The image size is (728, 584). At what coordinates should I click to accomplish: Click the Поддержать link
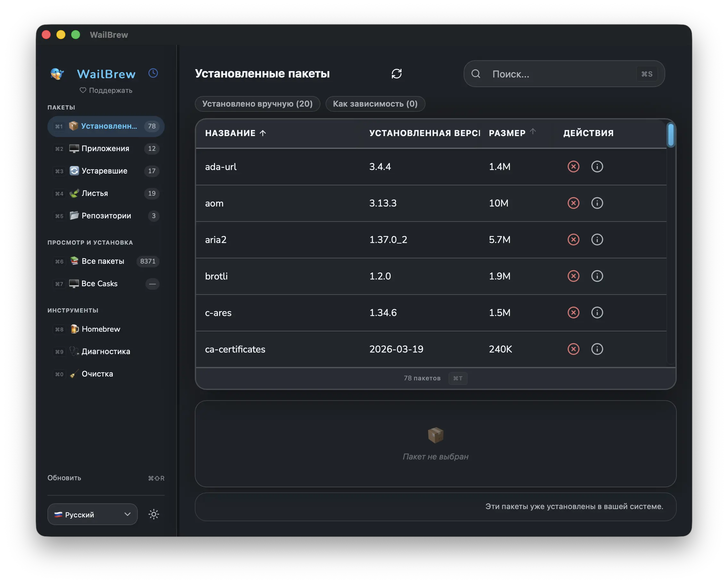point(106,90)
